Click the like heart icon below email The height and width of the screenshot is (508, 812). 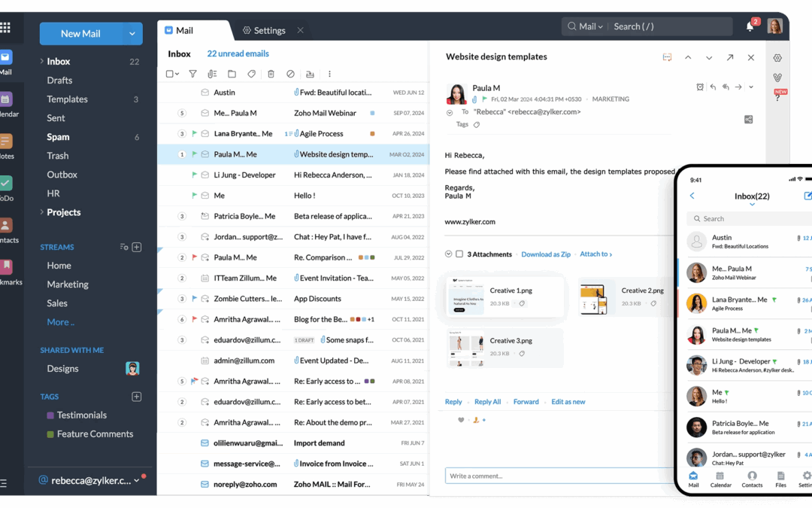tap(461, 420)
